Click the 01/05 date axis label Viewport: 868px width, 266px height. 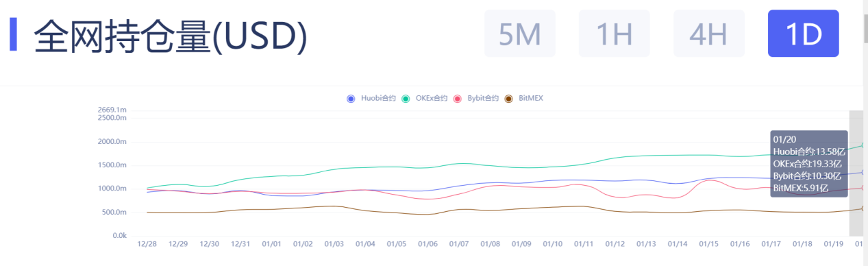pos(397,244)
